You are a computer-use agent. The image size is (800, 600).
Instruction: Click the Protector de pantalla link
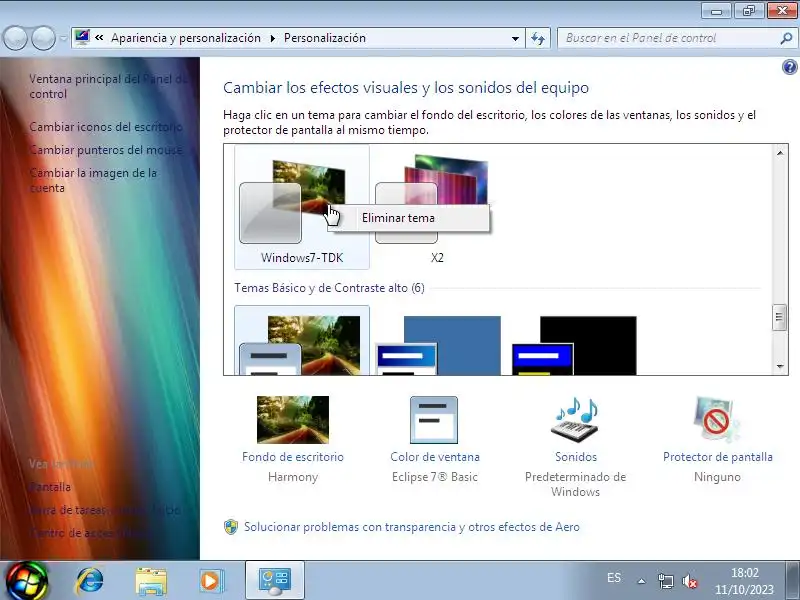717,457
